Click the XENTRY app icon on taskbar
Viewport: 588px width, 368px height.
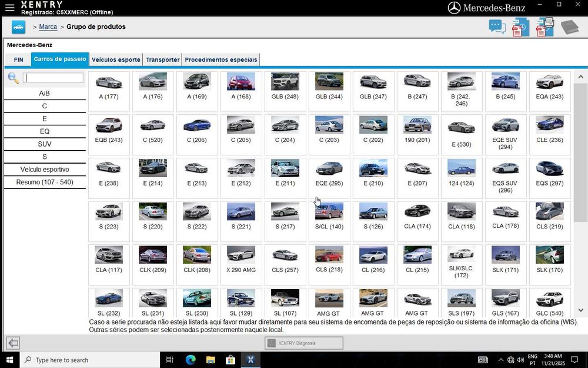pyautogui.click(x=250, y=360)
